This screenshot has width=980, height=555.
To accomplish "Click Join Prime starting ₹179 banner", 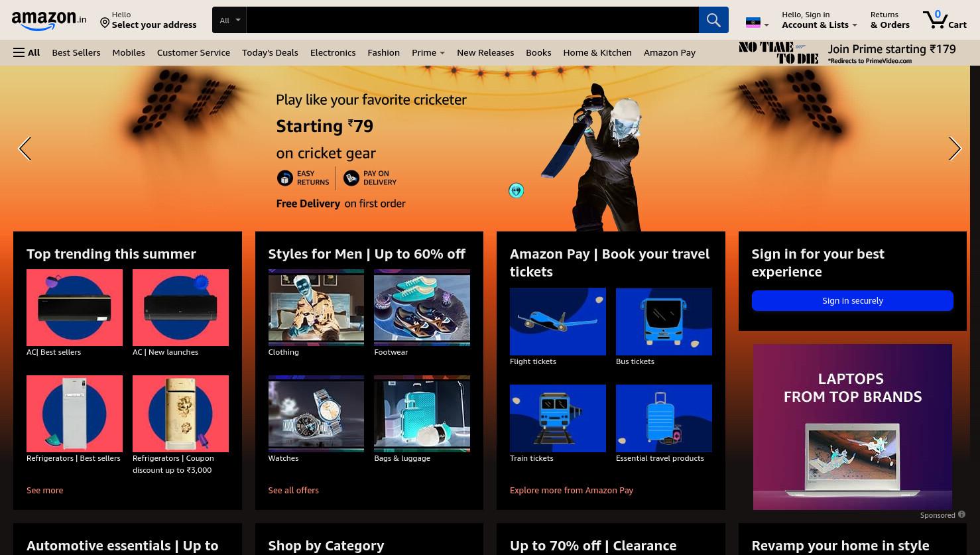I will [849, 52].
